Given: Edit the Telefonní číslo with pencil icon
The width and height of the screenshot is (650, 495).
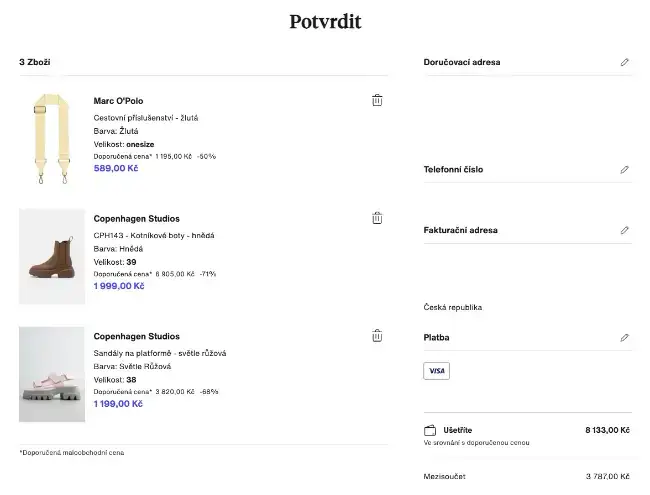Looking at the screenshot, I should click(624, 170).
